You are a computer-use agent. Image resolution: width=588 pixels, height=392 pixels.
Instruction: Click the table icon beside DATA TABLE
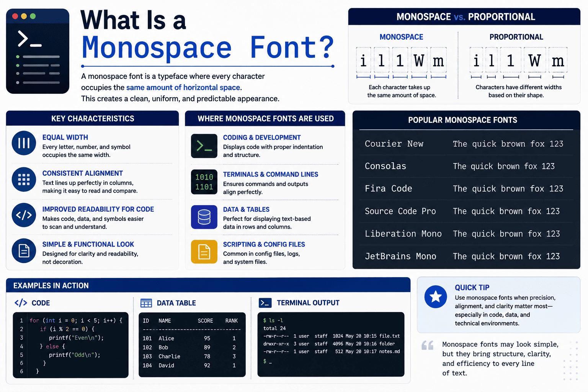146,303
